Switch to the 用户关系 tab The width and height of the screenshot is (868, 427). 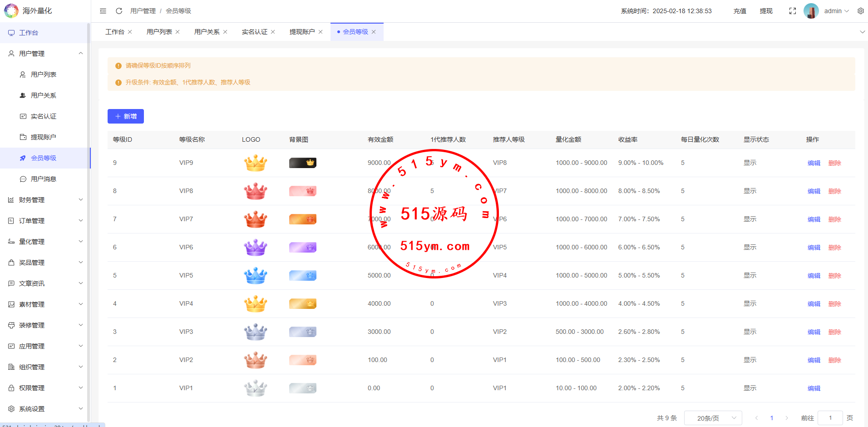(207, 32)
